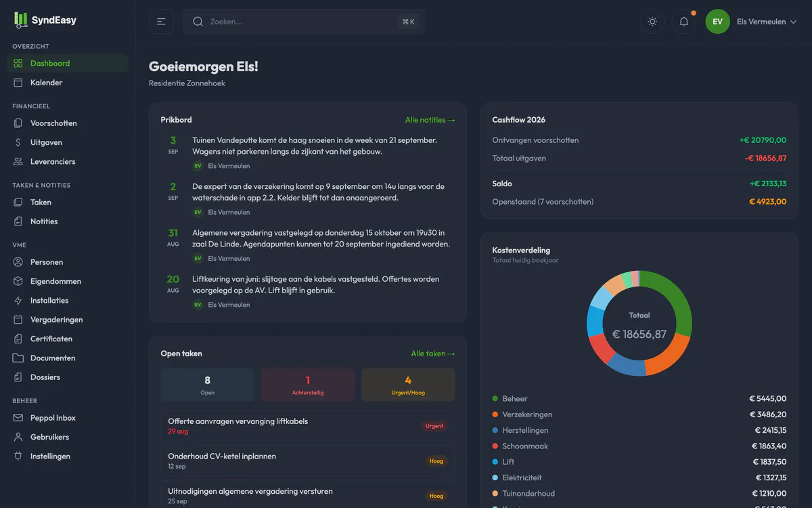Viewport: 812px width, 508px height.
Task: Click the Tuinonderhoud cost row
Action: 639,494
